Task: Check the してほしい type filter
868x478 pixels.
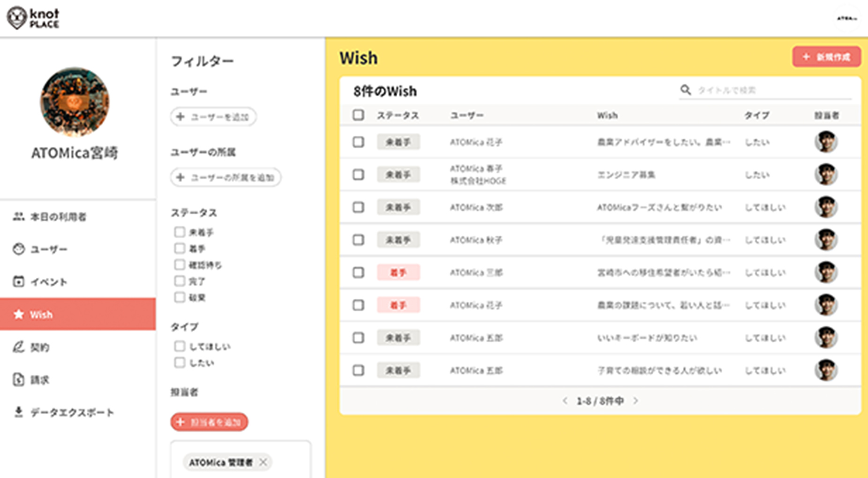Action: tap(180, 346)
